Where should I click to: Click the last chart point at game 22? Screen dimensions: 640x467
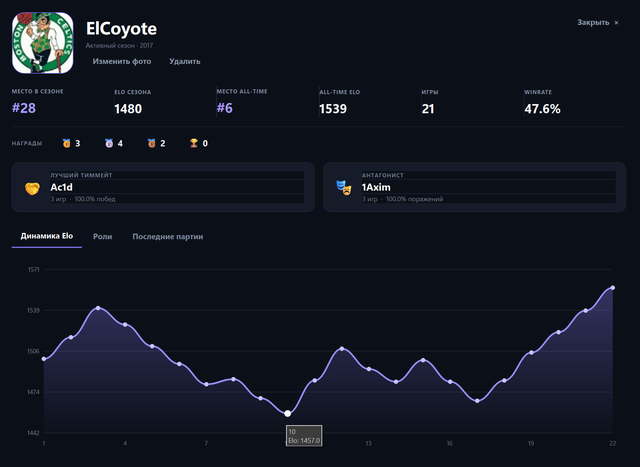coord(613,288)
